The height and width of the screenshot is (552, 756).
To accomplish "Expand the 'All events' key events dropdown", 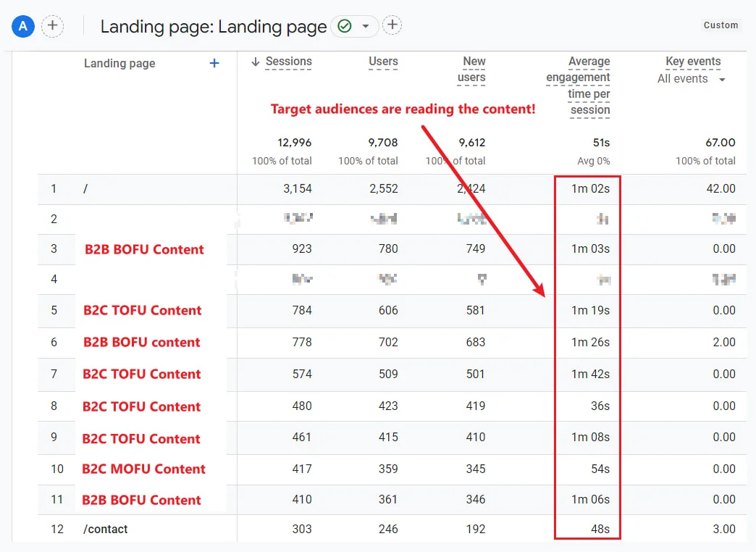I will point(722,80).
